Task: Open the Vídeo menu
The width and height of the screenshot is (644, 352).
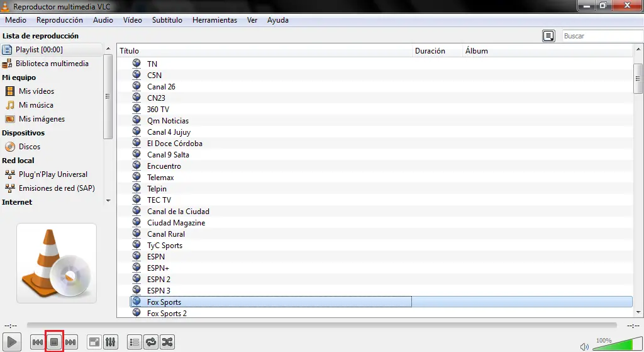Action: (x=132, y=20)
